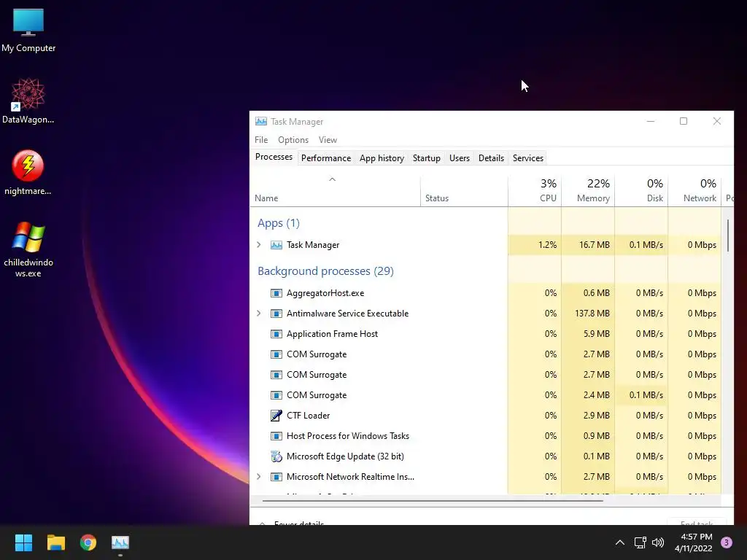Screen dimensions: 747x560
Task: Open the notification count badge
Action: 727,542
